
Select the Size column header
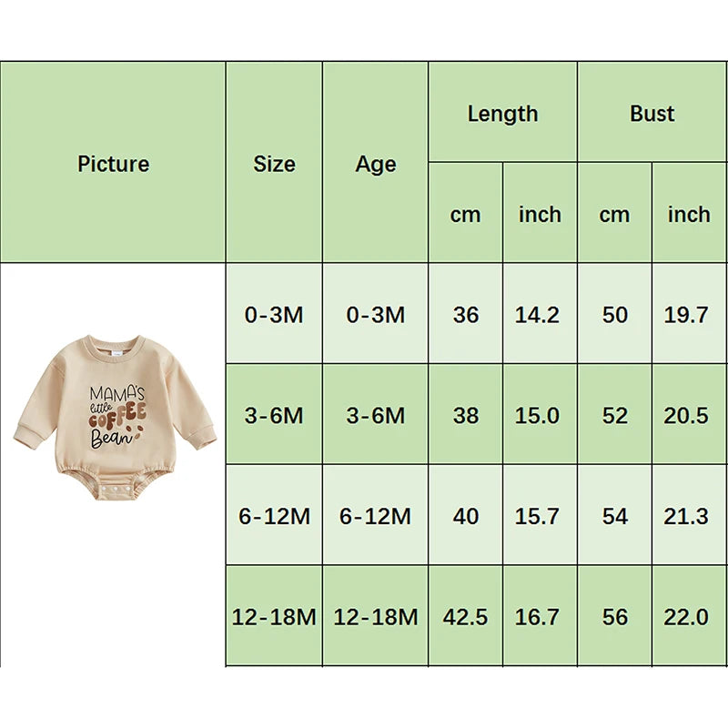(274, 164)
